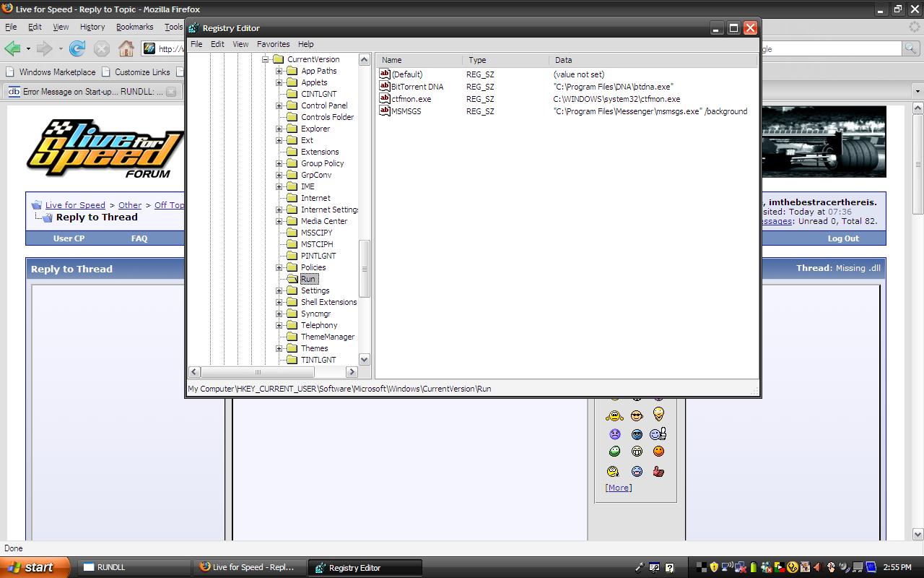Click the registry tree vertical scrollbar thumb
Screen dimensions: 924x578
(365, 268)
